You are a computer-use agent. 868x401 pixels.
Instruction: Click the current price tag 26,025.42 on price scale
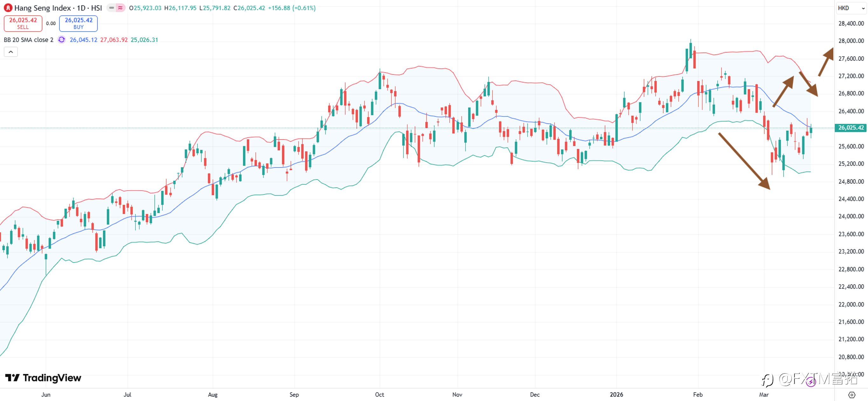pyautogui.click(x=851, y=128)
